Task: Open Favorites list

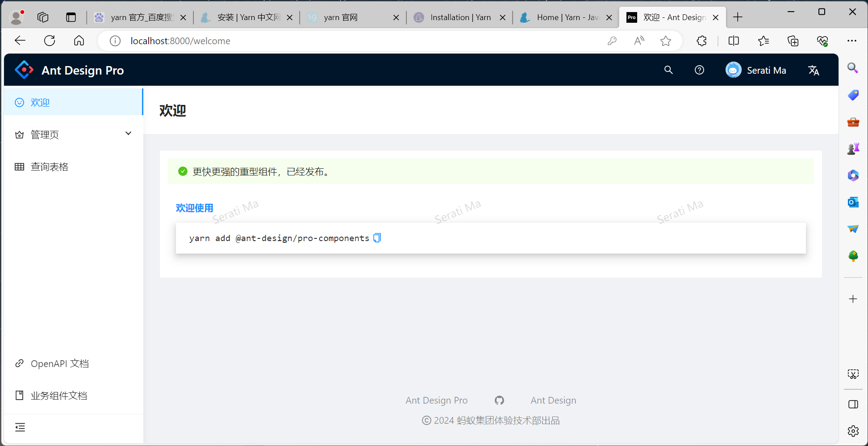Action: 764,41
